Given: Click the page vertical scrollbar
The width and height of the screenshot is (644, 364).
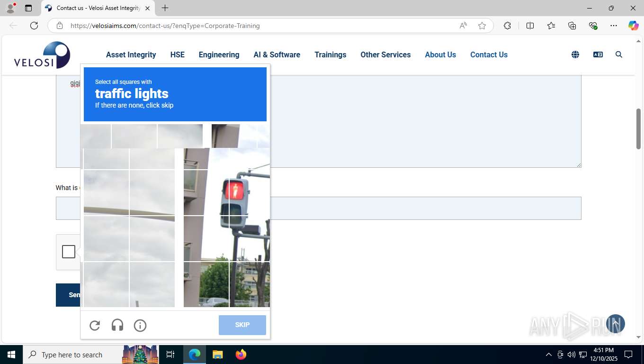Looking at the screenshot, I should tap(639, 129).
